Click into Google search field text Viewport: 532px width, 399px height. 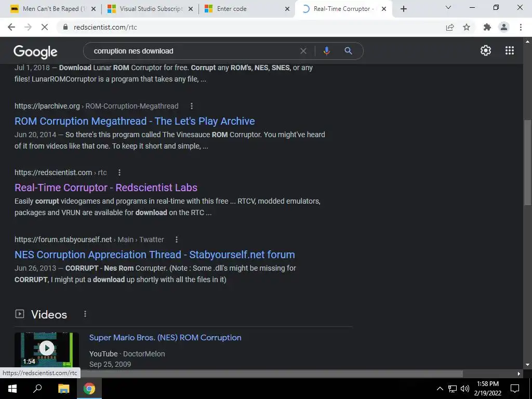(x=134, y=51)
